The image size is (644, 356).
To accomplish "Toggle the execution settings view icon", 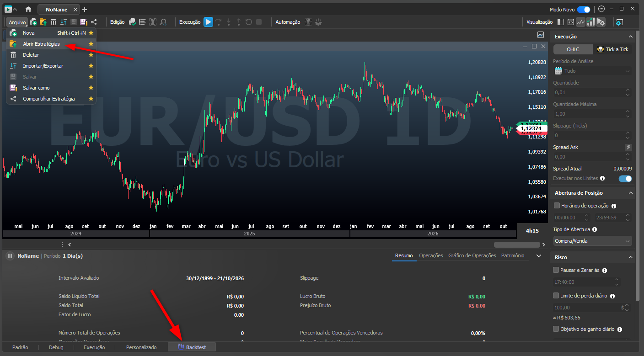I will 601,21.
